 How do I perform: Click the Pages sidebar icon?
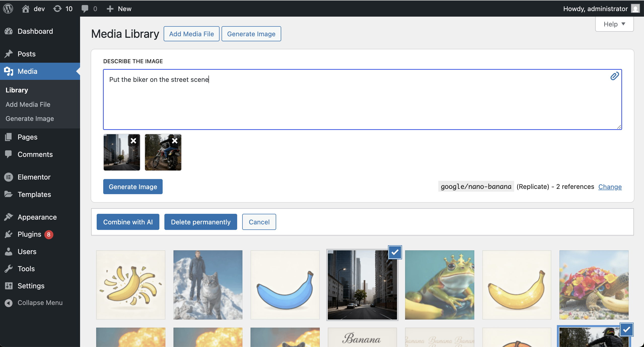click(x=9, y=137)
